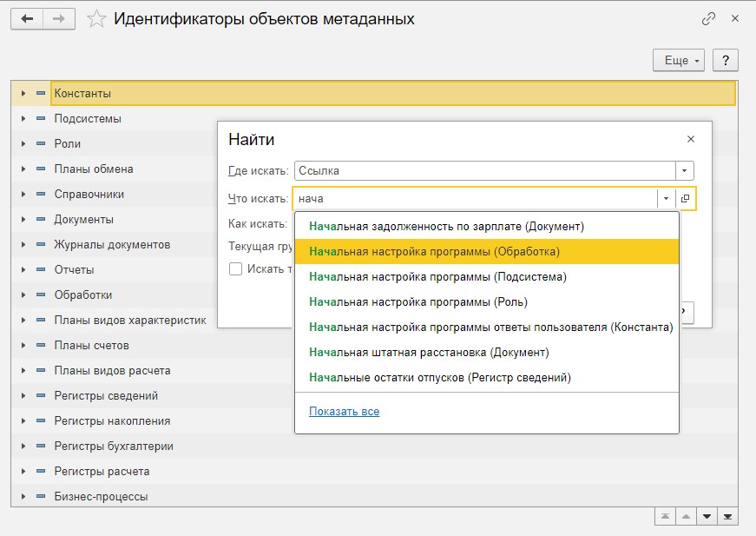Expand the Планы обмена tree node
Image resolution: width=756 pixels, height=536 pixels.
(x=23, y=169)
